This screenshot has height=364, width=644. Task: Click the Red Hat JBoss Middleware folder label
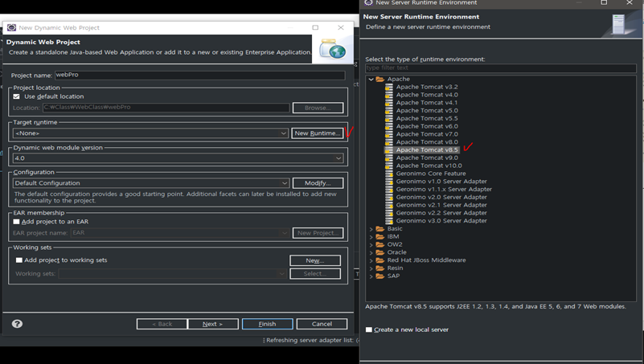point(426,260)
